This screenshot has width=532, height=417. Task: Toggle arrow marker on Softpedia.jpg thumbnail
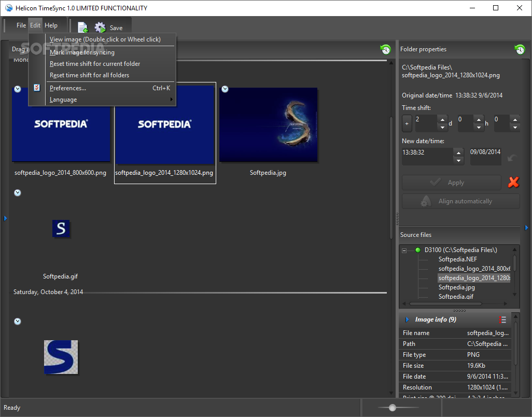(225, 89)
